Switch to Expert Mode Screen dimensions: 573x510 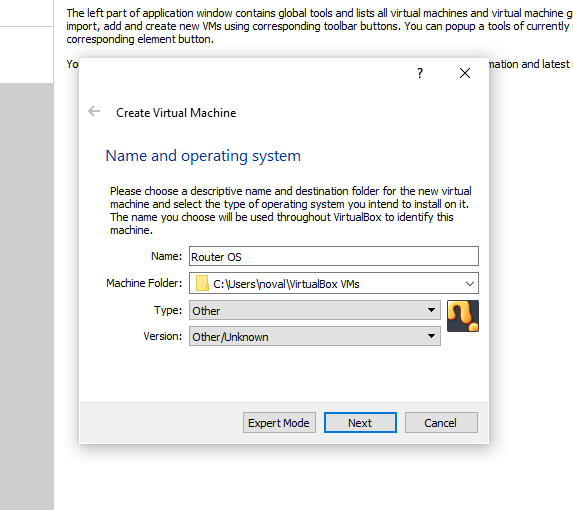(x=279, y=423)
